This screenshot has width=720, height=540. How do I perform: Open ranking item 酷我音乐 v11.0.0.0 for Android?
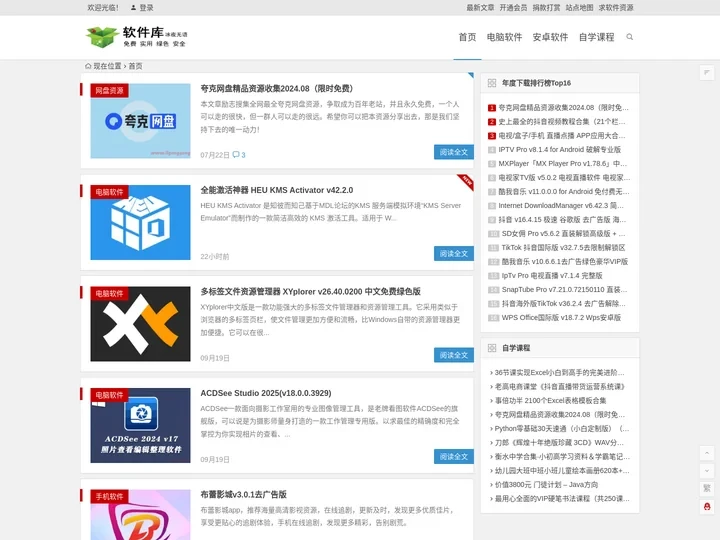563,191
